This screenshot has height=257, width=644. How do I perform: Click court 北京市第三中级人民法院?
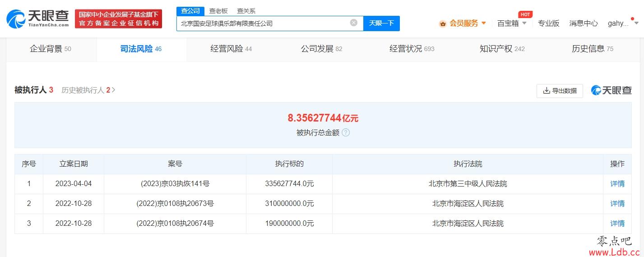[468, 184]
